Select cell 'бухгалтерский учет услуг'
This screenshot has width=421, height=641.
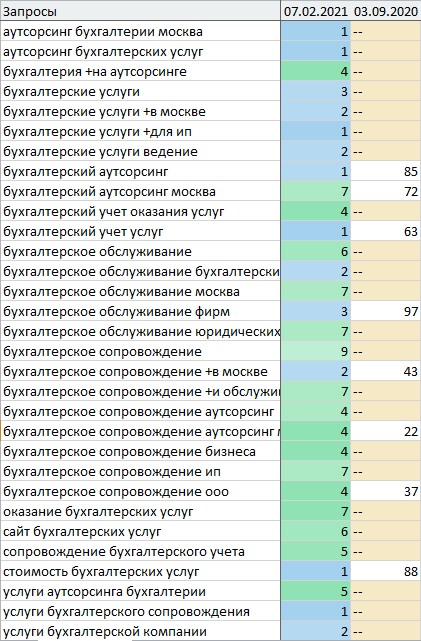coord(140,232)
